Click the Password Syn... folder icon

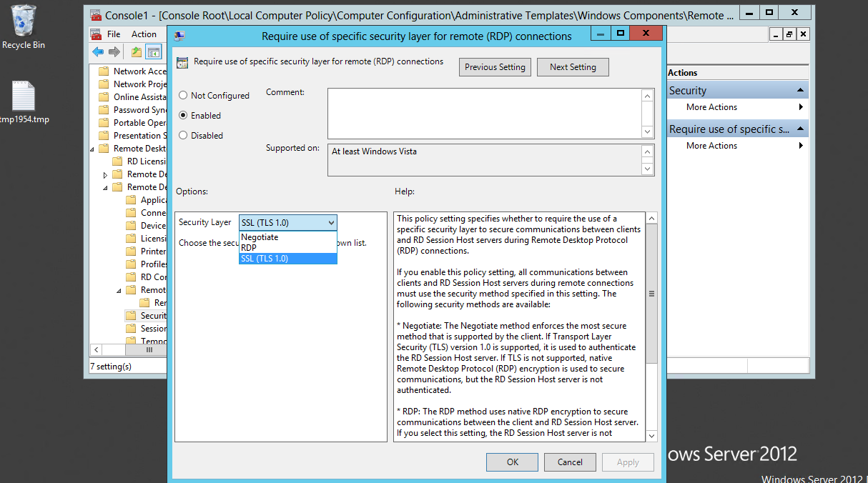point(104,110)
